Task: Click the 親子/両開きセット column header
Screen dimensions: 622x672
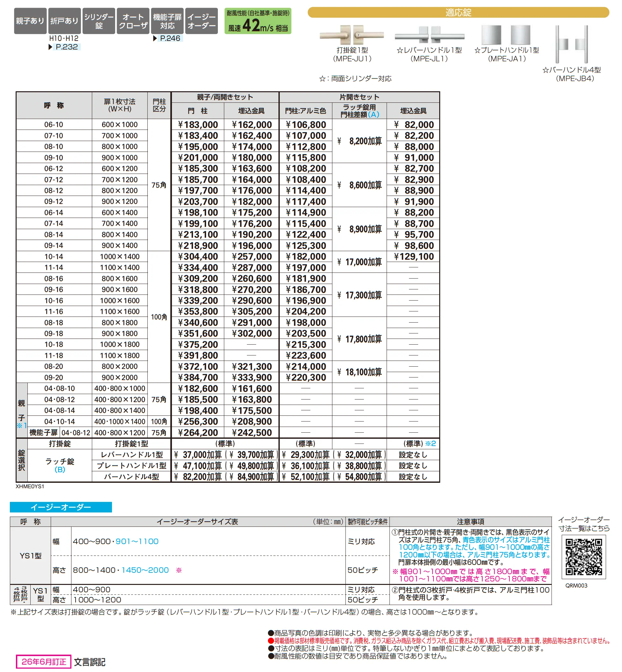Action: coord(225,97)
